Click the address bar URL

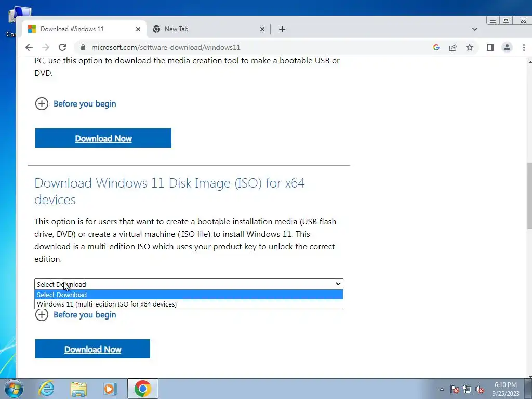pos(166,47)
